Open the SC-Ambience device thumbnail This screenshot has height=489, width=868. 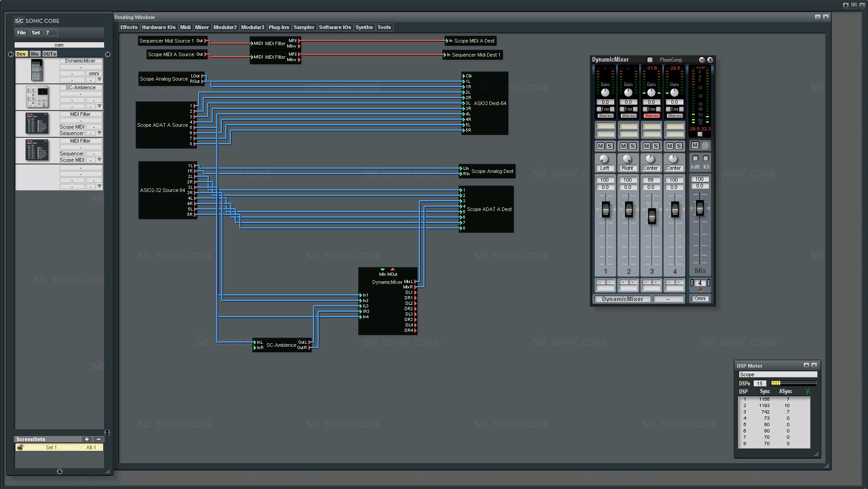37,97
